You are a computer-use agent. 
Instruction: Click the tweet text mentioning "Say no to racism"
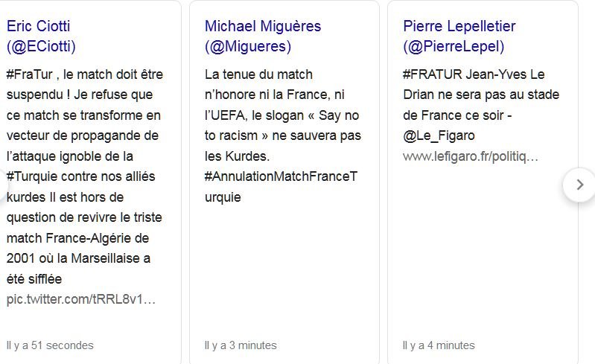[283, 115]
